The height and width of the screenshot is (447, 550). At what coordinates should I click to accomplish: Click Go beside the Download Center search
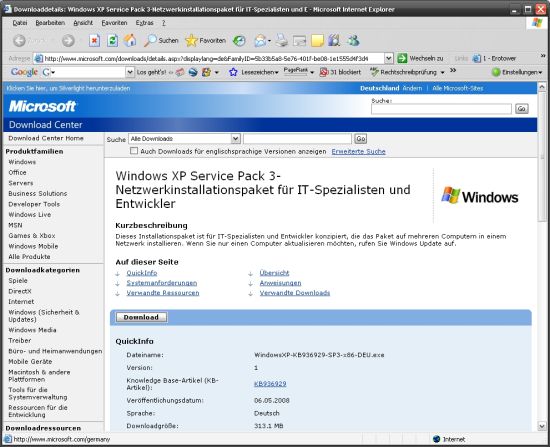coord(361,139)
